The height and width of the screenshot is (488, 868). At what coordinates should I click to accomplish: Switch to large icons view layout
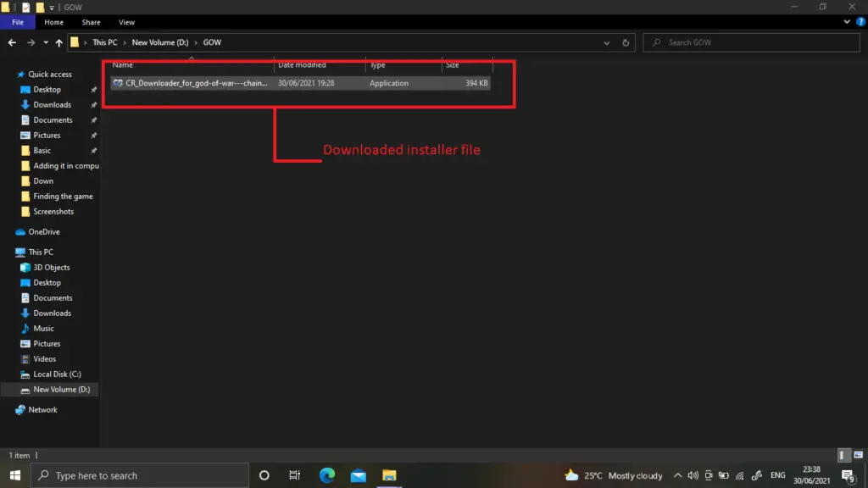click(858, 455)
